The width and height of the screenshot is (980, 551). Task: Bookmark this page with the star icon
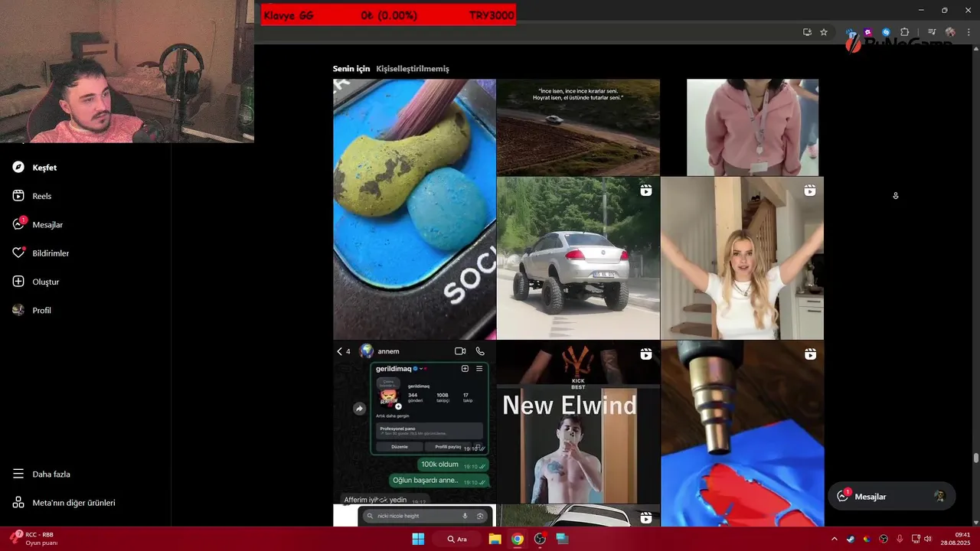coord(824,32)
